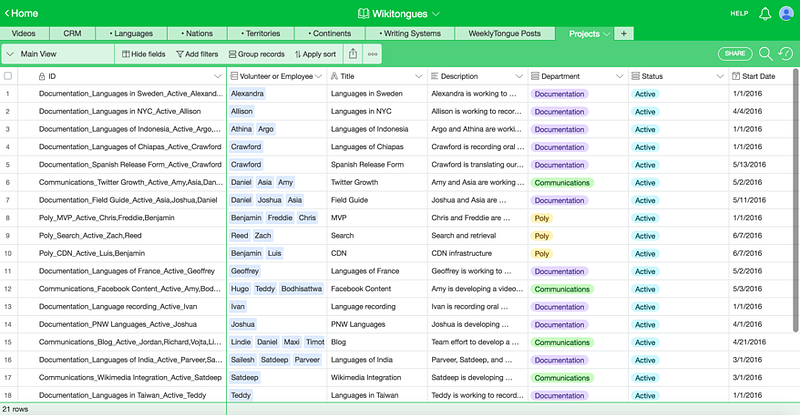
Task: Open the ID column dropdown arrow
Action: pos(217,77)
